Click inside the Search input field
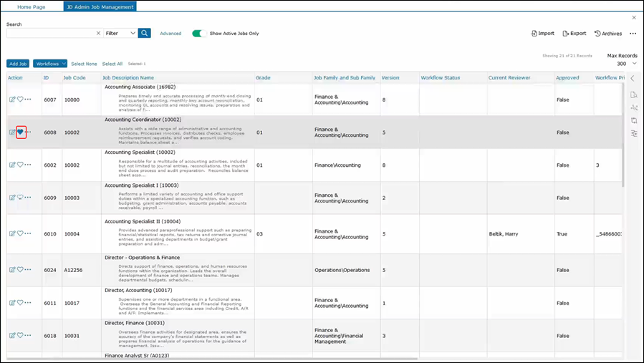The image size is (644, 363). click(x=50, y=33)
